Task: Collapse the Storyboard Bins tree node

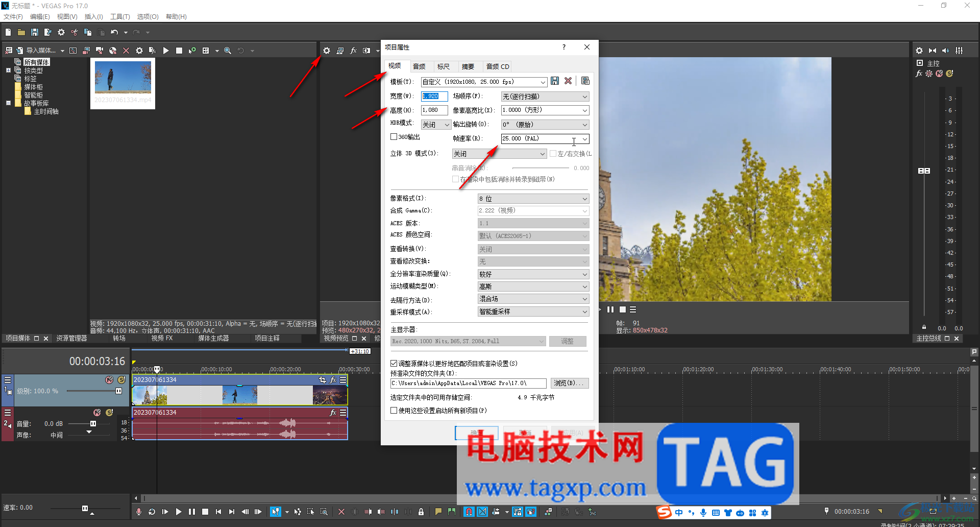Action: (8, 103)
